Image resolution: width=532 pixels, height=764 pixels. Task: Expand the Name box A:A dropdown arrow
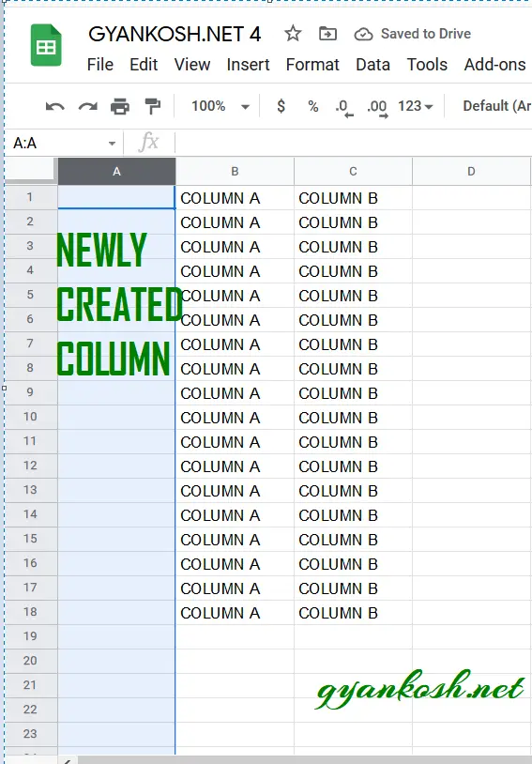click(112, 144)
